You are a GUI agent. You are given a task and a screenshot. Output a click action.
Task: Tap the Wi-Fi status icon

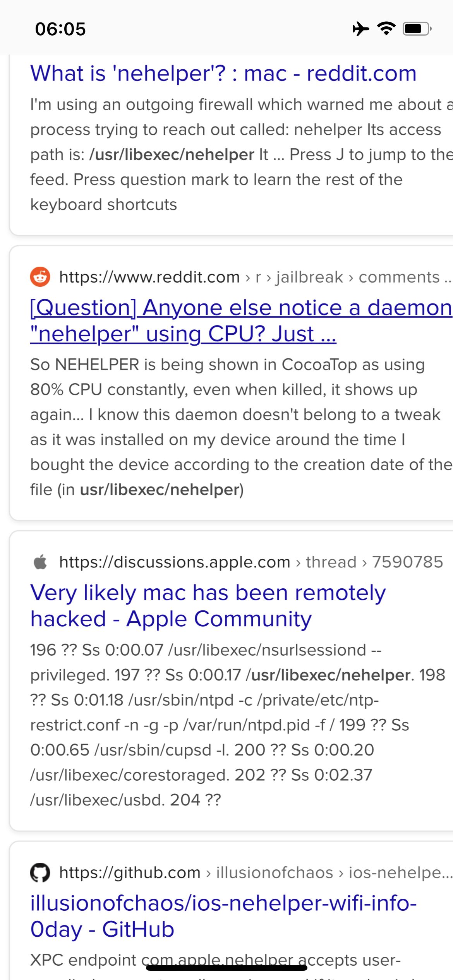386,29
